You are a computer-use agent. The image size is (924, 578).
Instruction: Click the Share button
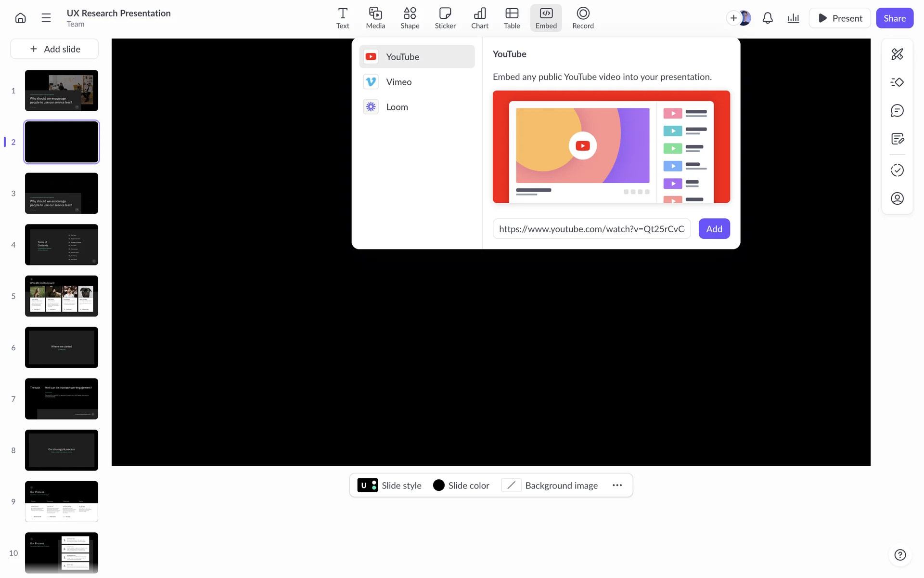point(894,18)
